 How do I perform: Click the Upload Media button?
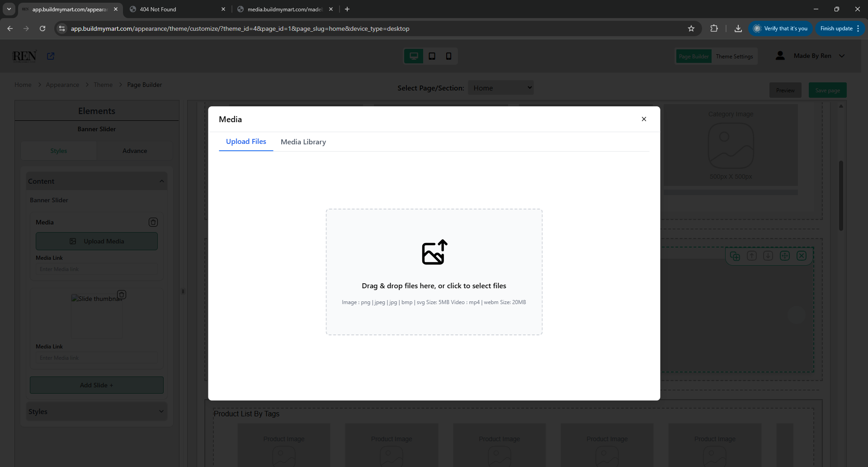(x=97, y=241)
